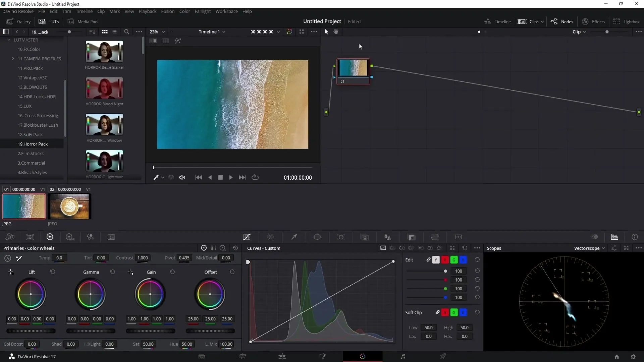Screen dimensions: 644x362
Task: Select the Gallery panel icon
Action: (9, 22)
